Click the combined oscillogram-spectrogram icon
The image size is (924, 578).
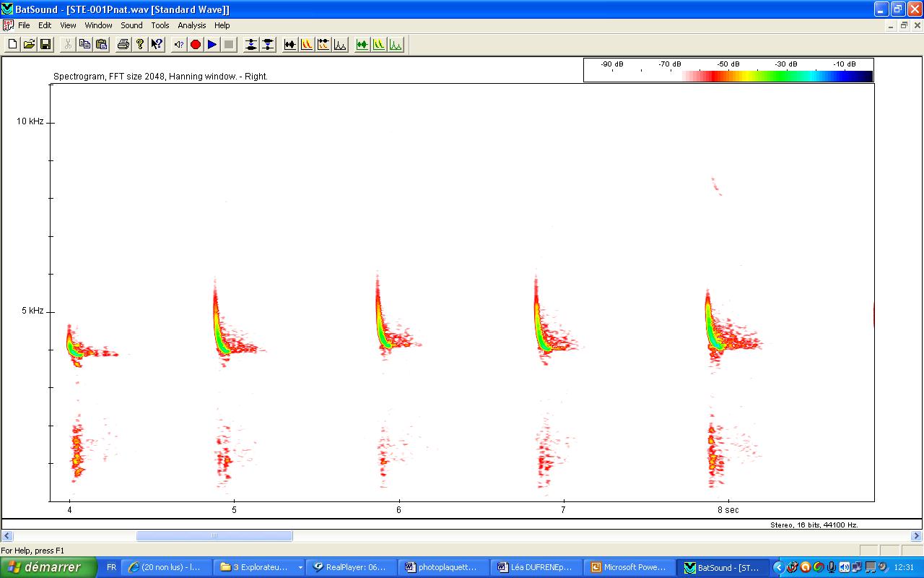[x=323, y=45]
